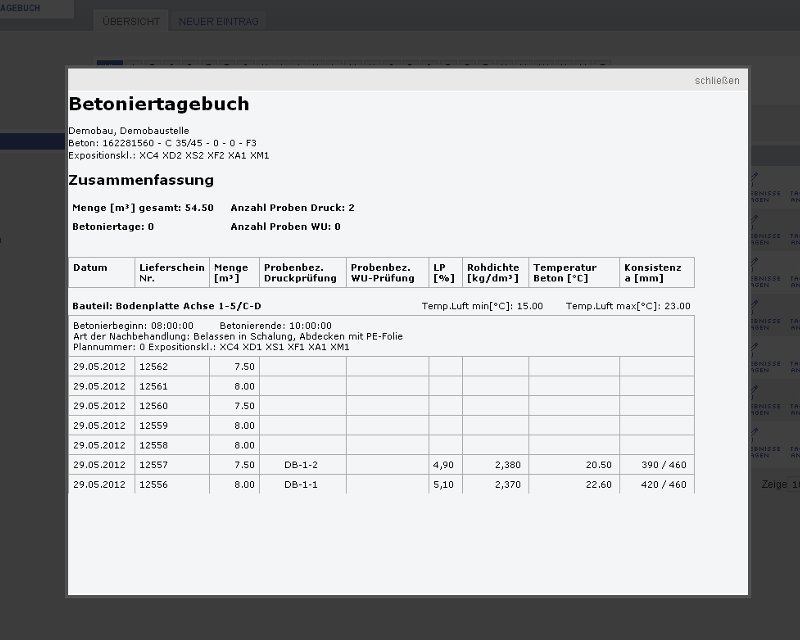Viewport: 800px width, 640px height.
Task: Select delivery note number 12562
Action: [x=154, y=366]
